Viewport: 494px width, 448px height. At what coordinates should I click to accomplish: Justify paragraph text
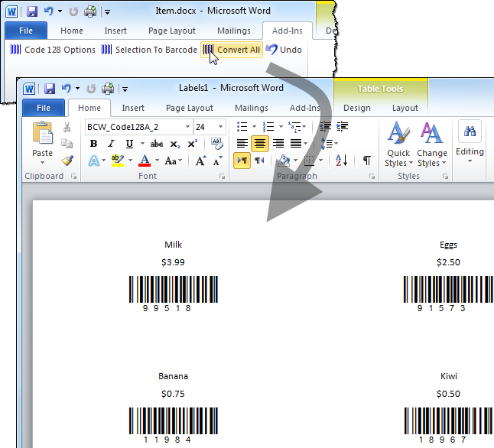[296, 144]
